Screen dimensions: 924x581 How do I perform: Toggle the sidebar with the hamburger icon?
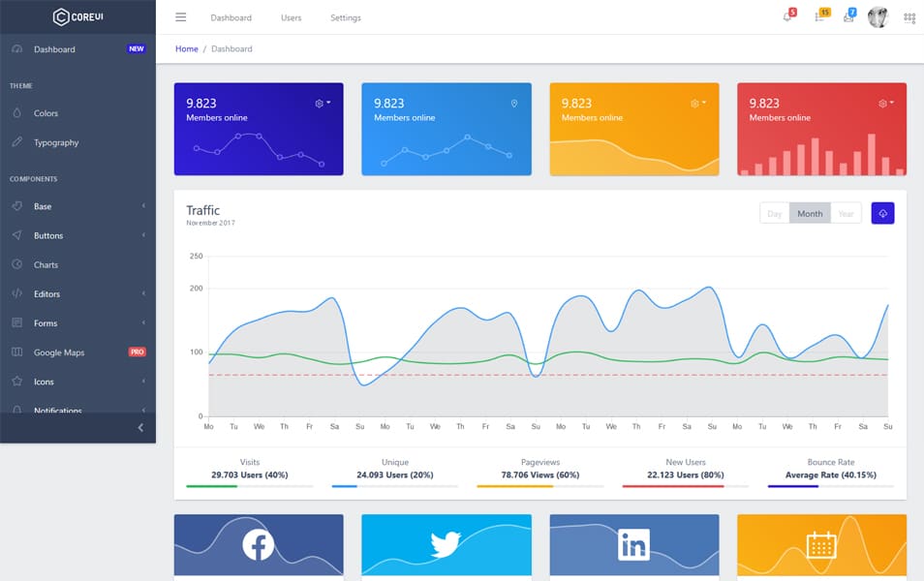coord(180,16)
